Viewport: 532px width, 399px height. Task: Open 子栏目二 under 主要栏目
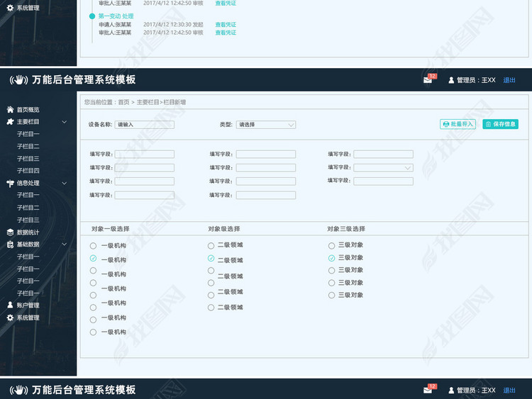[x=28, y=147]
